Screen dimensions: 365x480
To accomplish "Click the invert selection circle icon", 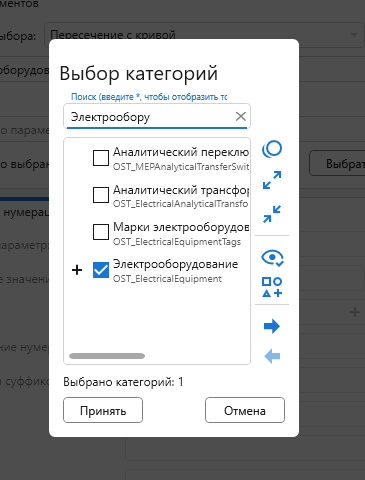I will tap(272, 149).
